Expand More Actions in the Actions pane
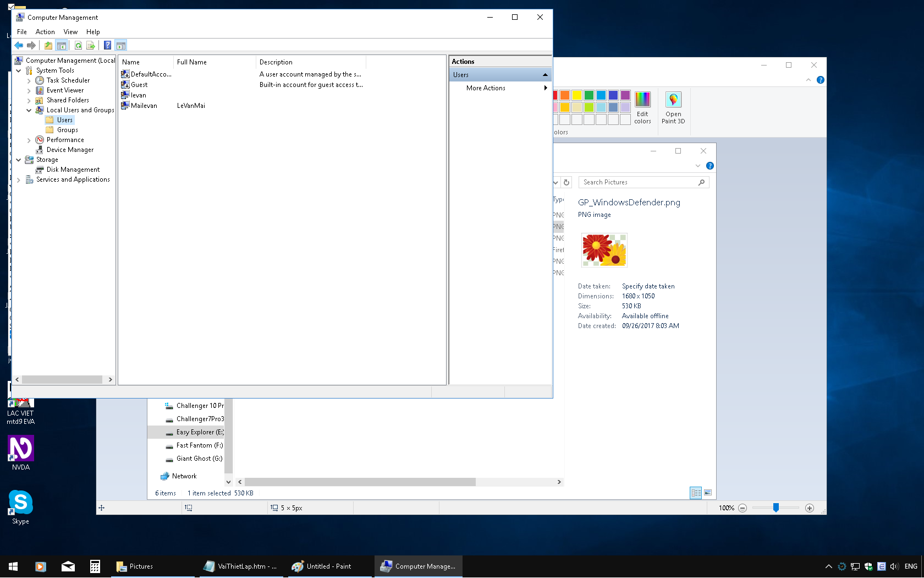This screenshot has width=924, height=578. click(x=486, y=88)
